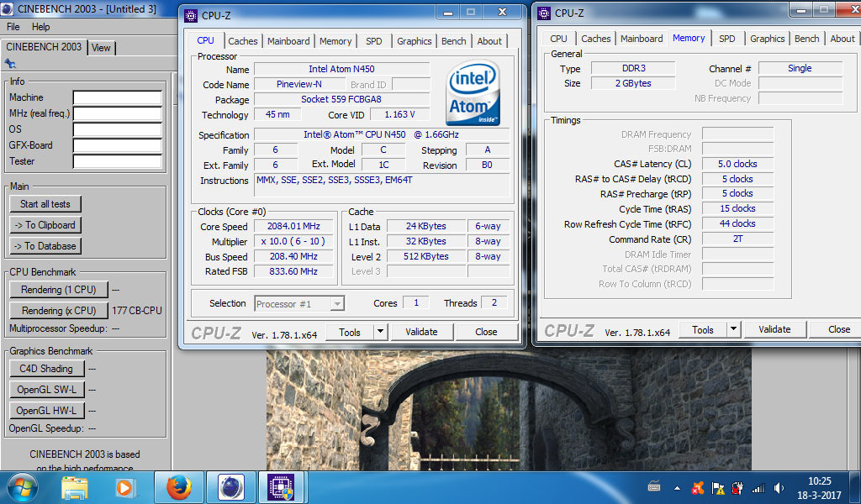Open Graphics tab in right CPU-Z window
The image size is (861, 504).
pos(767,39)
